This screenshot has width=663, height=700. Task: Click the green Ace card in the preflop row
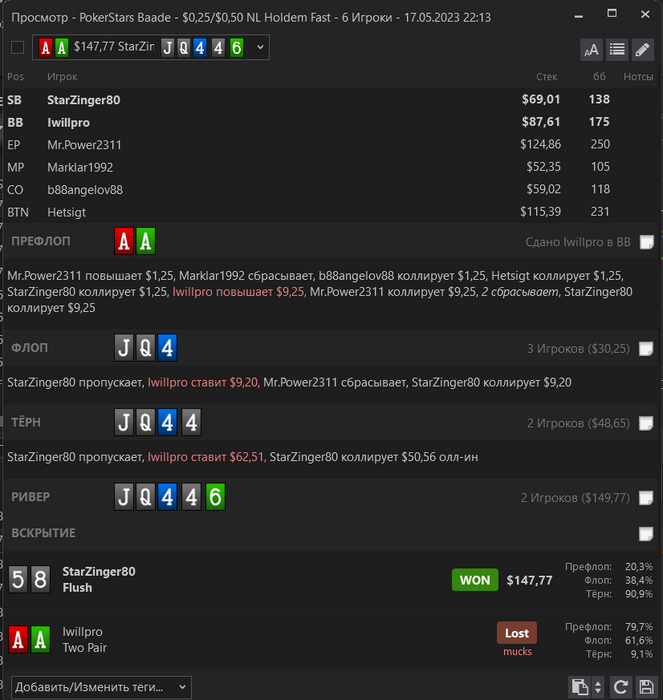pyautogui.click(x=146, y=241)
